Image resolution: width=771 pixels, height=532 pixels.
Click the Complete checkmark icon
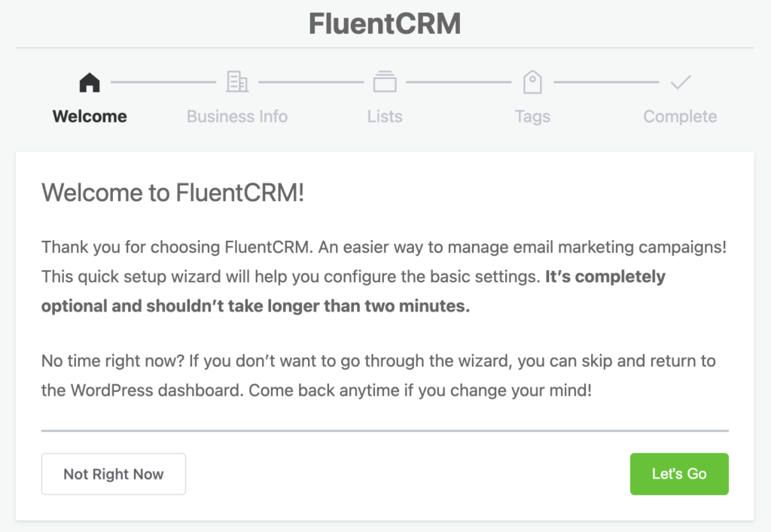point(680,82)
